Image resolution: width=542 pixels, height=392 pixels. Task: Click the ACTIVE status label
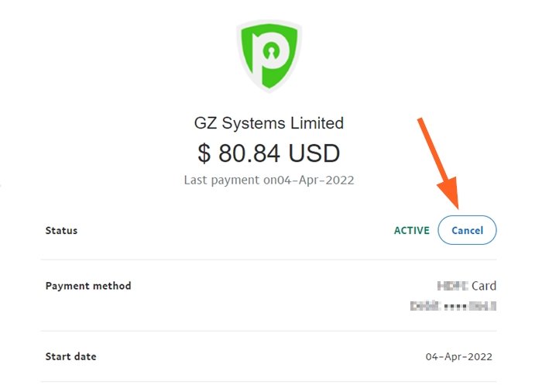point(412,230)
